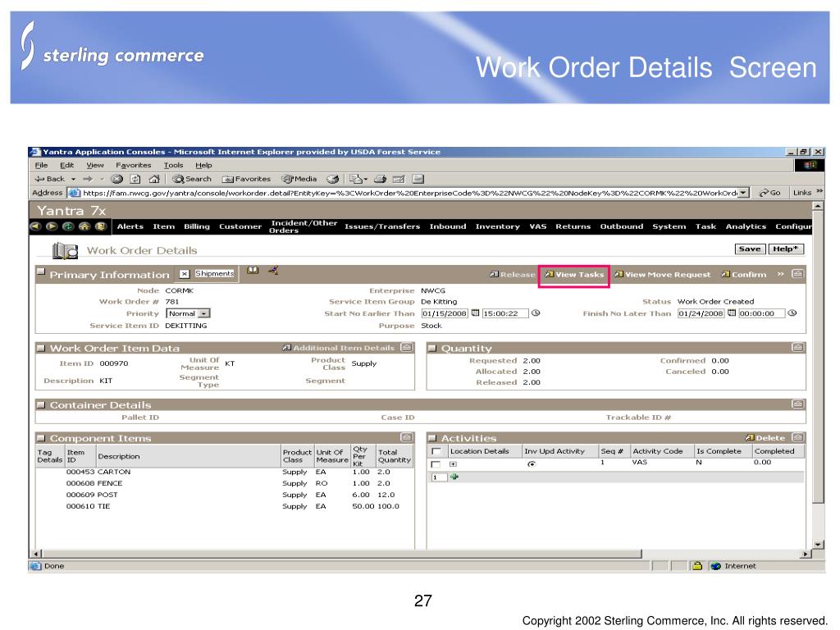Open the Edit menu

[x=67, y=165]
